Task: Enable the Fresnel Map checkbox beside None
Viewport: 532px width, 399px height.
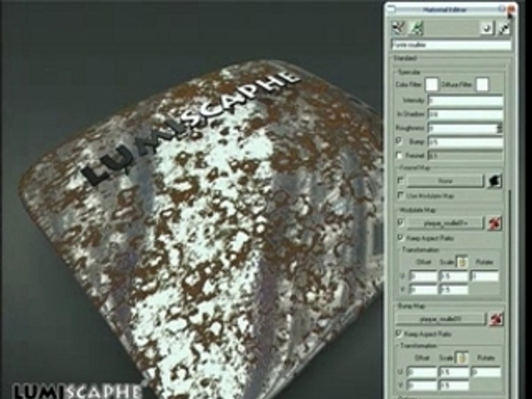Action: pyautogui.click(x=401, y=180)
